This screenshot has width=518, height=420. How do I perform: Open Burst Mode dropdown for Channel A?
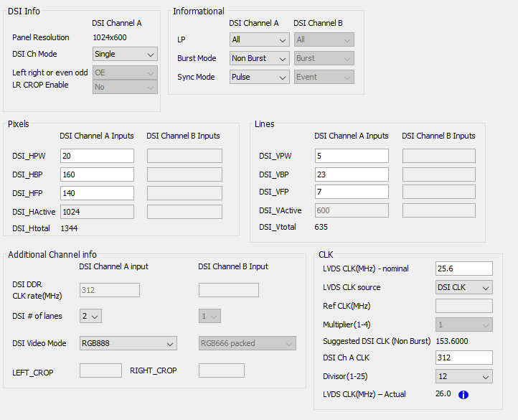click(258, 58)
